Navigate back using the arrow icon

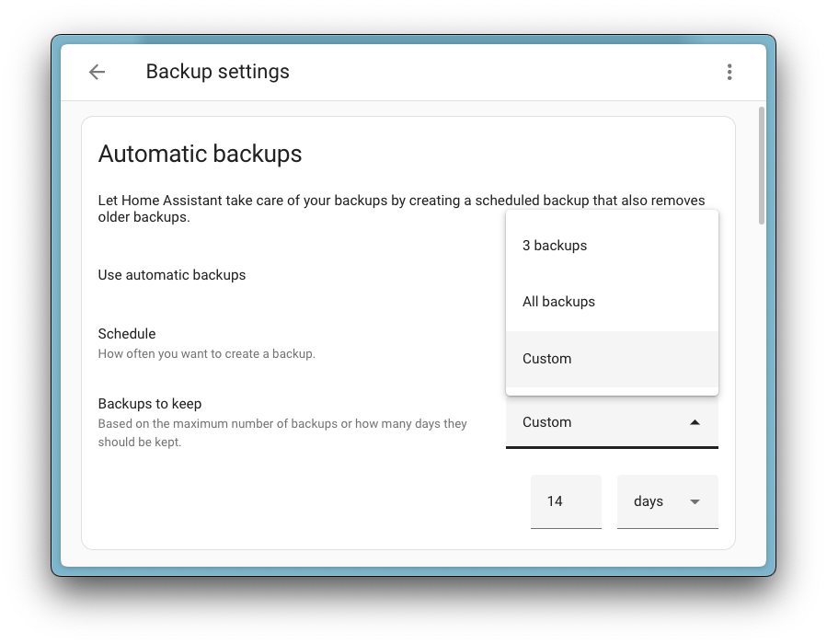point(96,71)
